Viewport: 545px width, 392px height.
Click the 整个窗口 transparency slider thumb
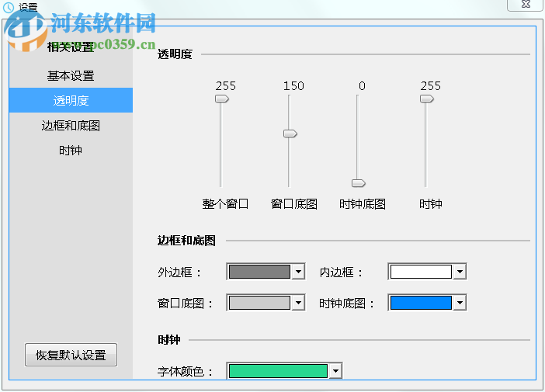pos(222,99)
